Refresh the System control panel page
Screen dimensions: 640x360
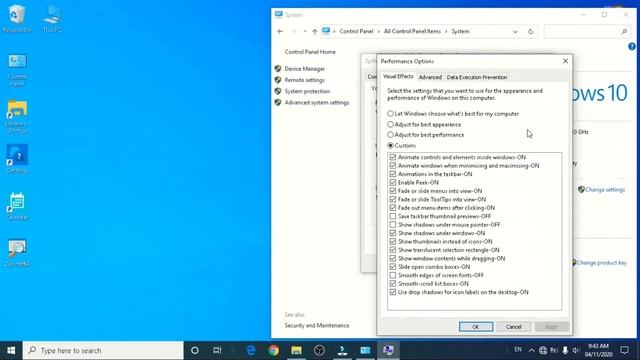[x=531, y=31]
